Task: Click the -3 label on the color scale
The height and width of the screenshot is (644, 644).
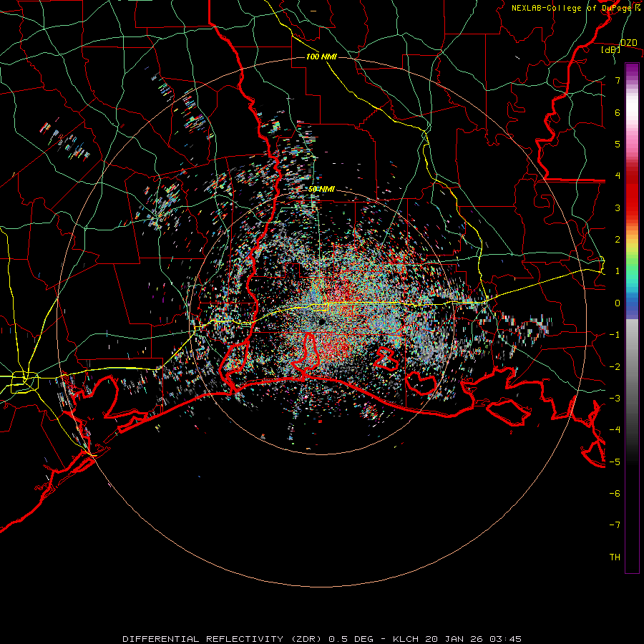Action: (x=615, y=399)
